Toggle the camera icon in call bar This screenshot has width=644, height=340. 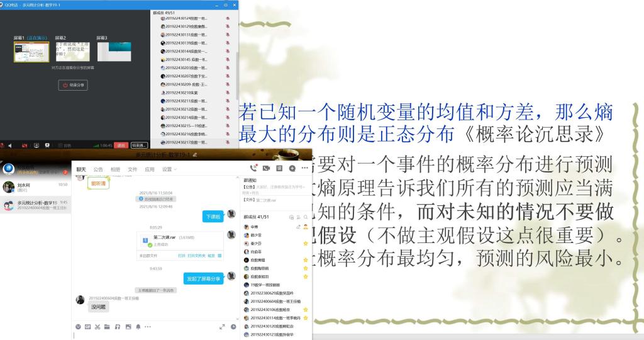point(24,145)
